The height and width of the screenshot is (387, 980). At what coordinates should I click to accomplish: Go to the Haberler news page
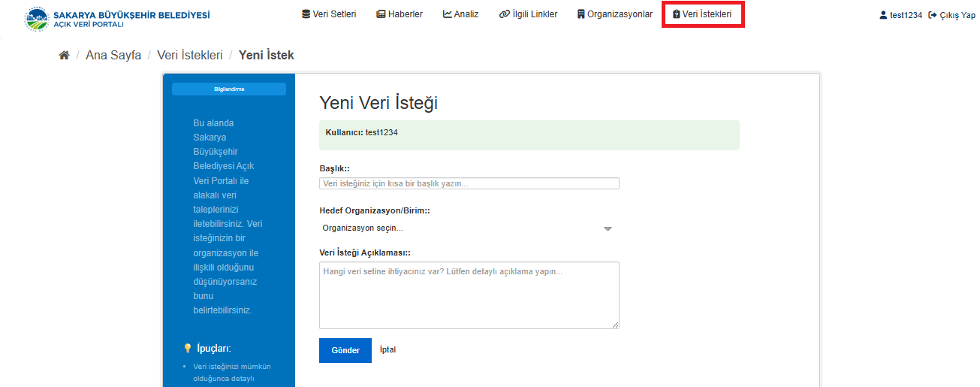(x=400, y=14)
